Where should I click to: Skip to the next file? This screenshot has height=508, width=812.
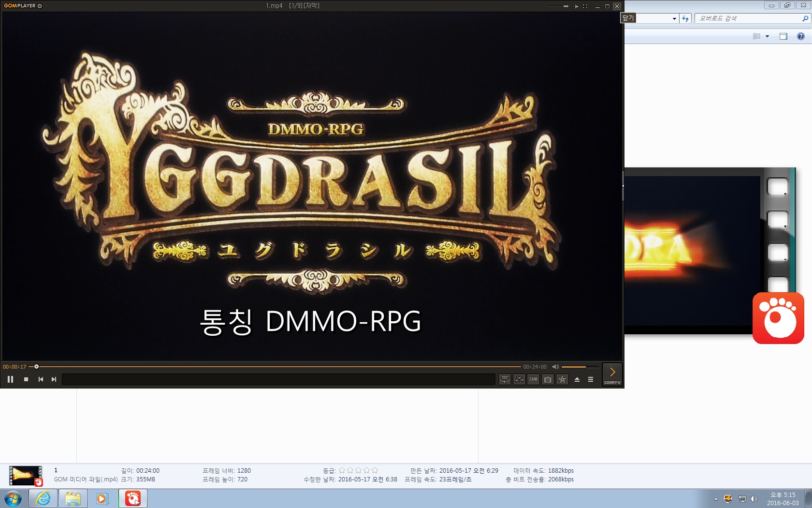point(54,379)
